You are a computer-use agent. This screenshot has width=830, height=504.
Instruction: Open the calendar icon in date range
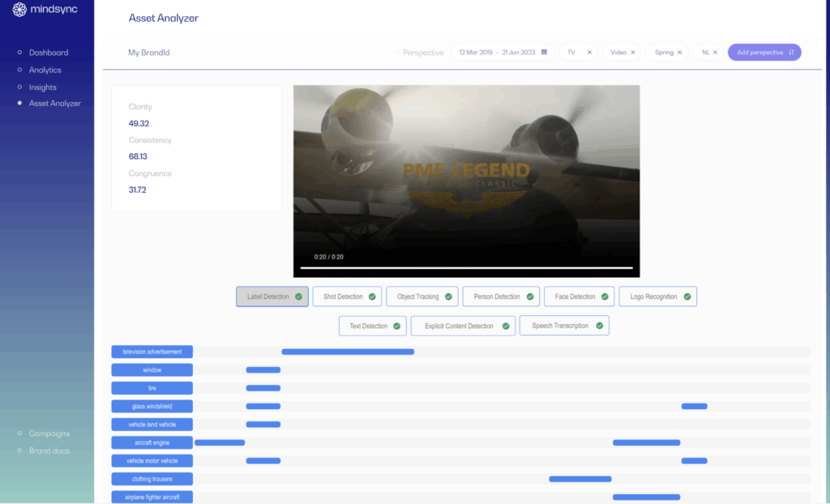544,53
